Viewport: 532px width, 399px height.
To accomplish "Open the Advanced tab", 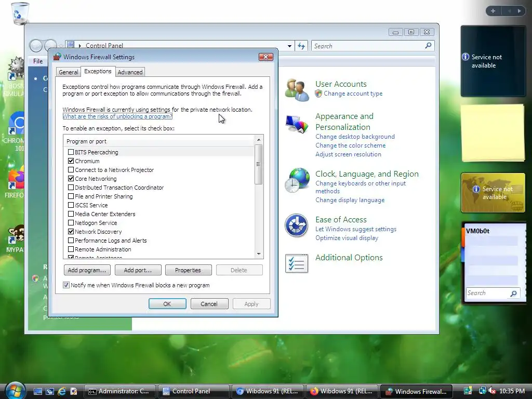I will tap(130, 72).
